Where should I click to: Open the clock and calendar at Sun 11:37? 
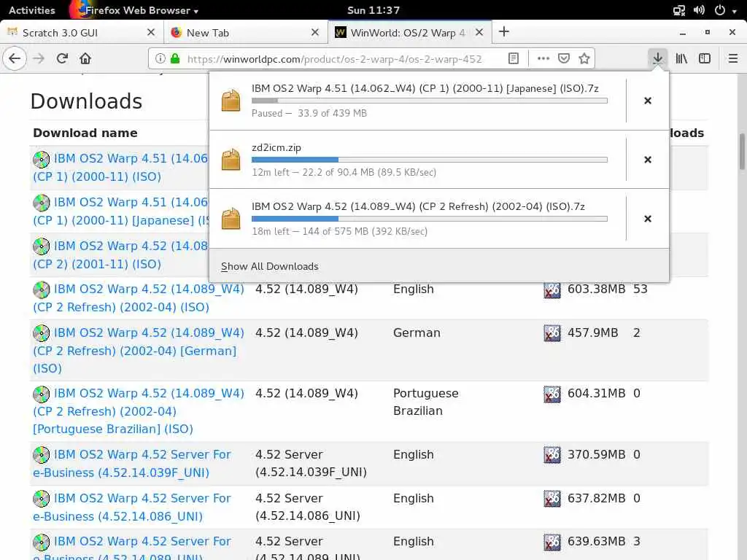click(373, 10)
